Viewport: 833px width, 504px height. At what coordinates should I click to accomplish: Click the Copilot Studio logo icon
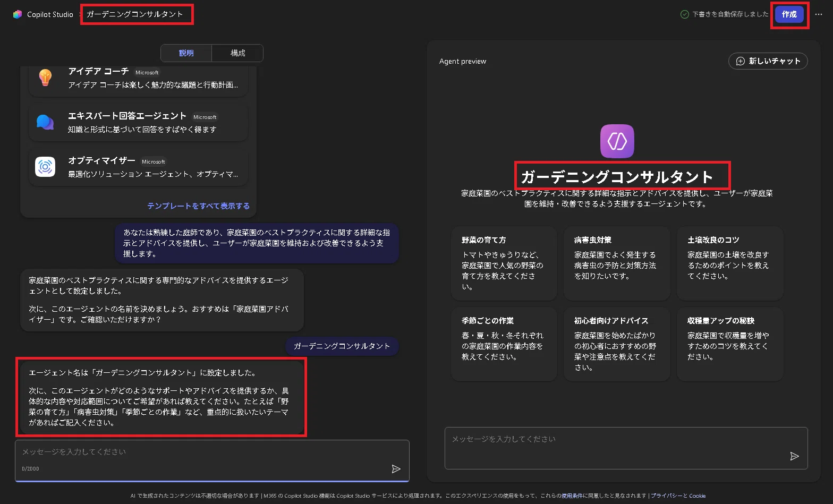pos(18,14)
